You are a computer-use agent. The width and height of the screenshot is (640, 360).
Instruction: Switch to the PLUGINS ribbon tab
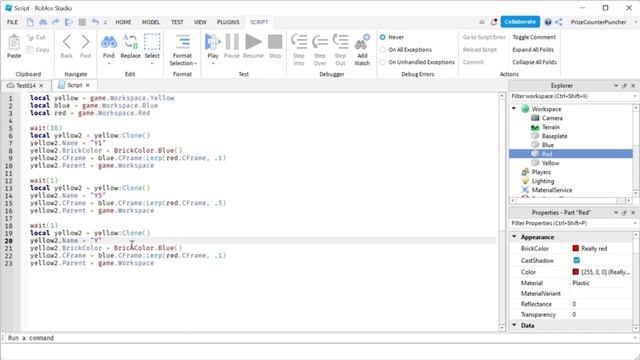228,22
